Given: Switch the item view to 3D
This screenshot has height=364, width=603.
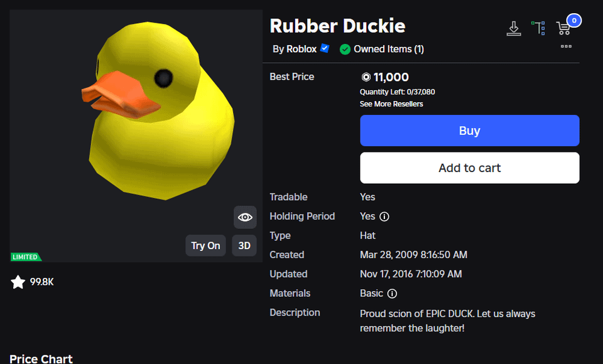Looking at the screenshot, I should (244, 245).
